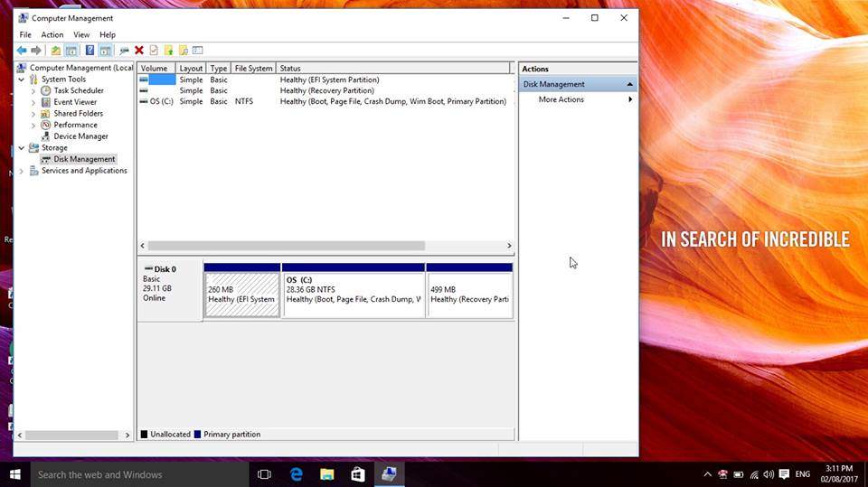
Task: Sort volumes by File System column header
Action: coord(253,69)
